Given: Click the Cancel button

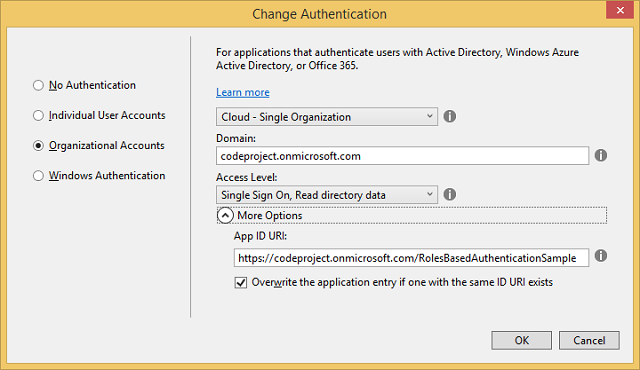Looking at the screenshot, I should click(589, 340).
